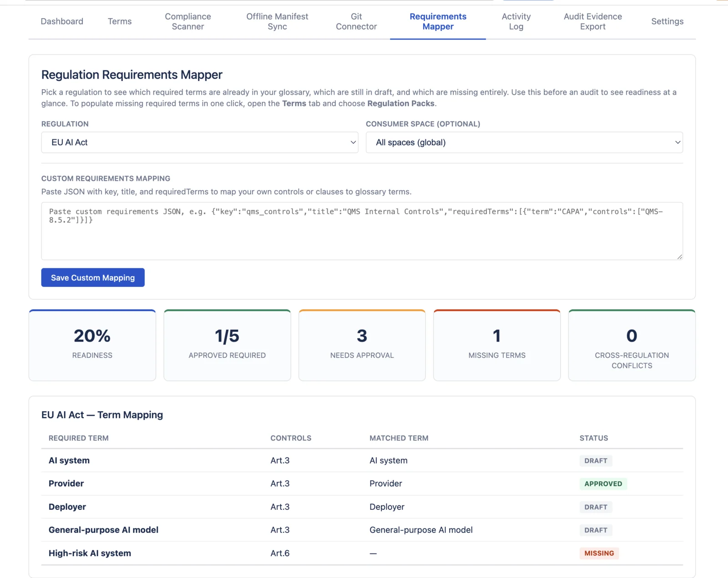Click DRAFT badge for General-purpose AI model
This screenshot has width=728, height=578.
596,530
